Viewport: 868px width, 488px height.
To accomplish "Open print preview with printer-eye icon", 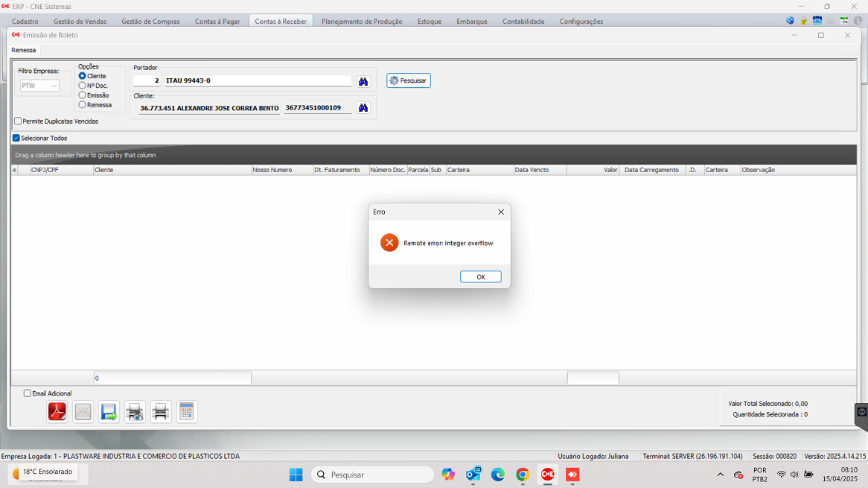I will 135,411.
